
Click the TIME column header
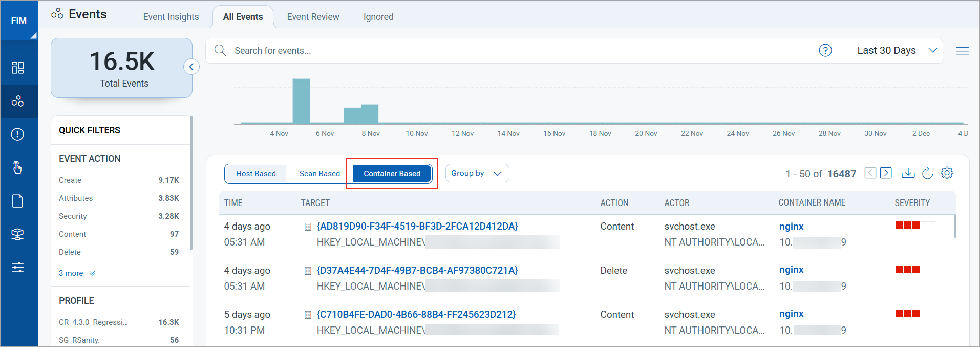click(233, 203)
